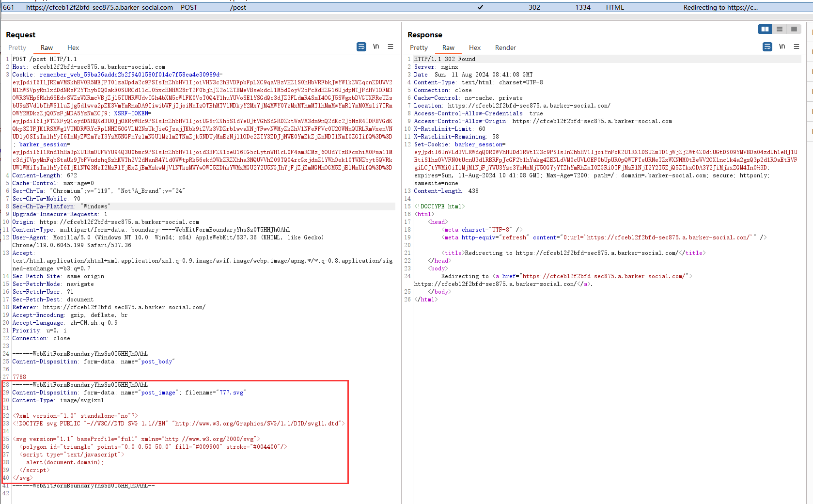Click Access-Control-Allow-Credentials: true header
The image size is (813, 504).
[x=478, y=113]
